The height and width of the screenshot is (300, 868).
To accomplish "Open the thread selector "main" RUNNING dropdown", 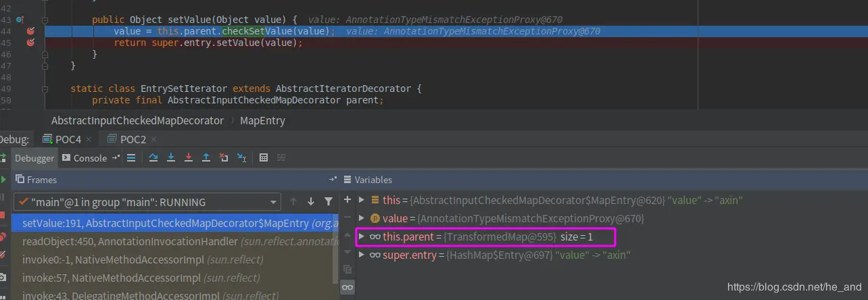I will (x=147, y=201).
